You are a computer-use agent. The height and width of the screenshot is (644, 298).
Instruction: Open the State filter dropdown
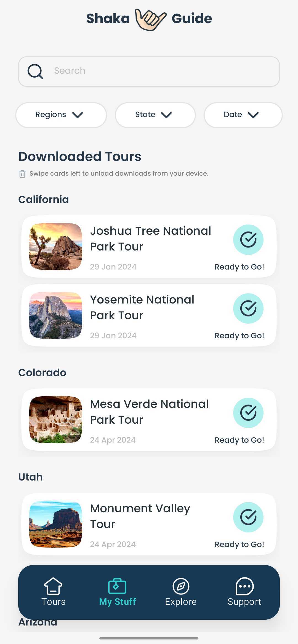point(155,115)
